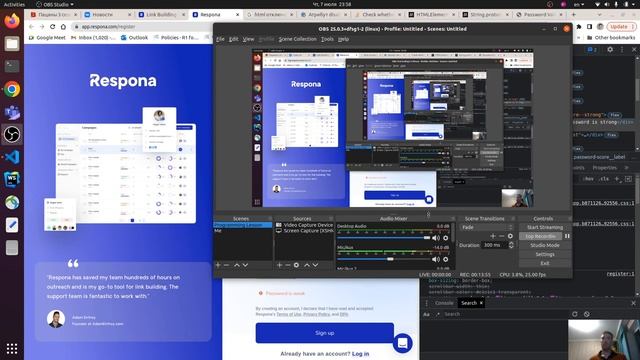
Task: Open OBS Help menu
Action: tap(343, 39)
